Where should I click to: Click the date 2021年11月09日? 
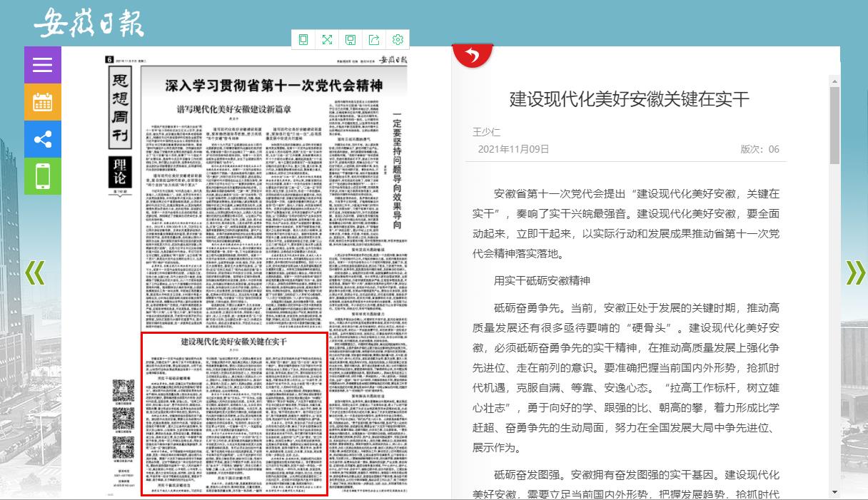pos(513,149)
